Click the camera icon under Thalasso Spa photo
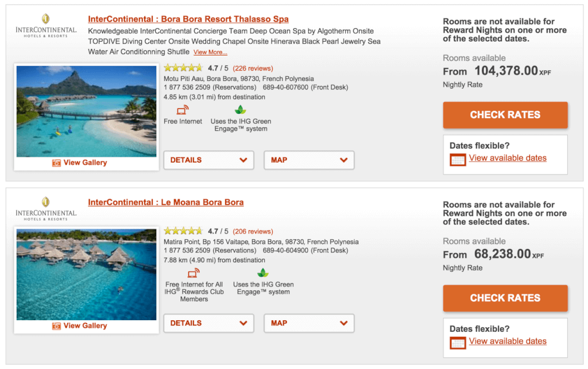This screenshot has width=588, height=369. pos(56,163)
